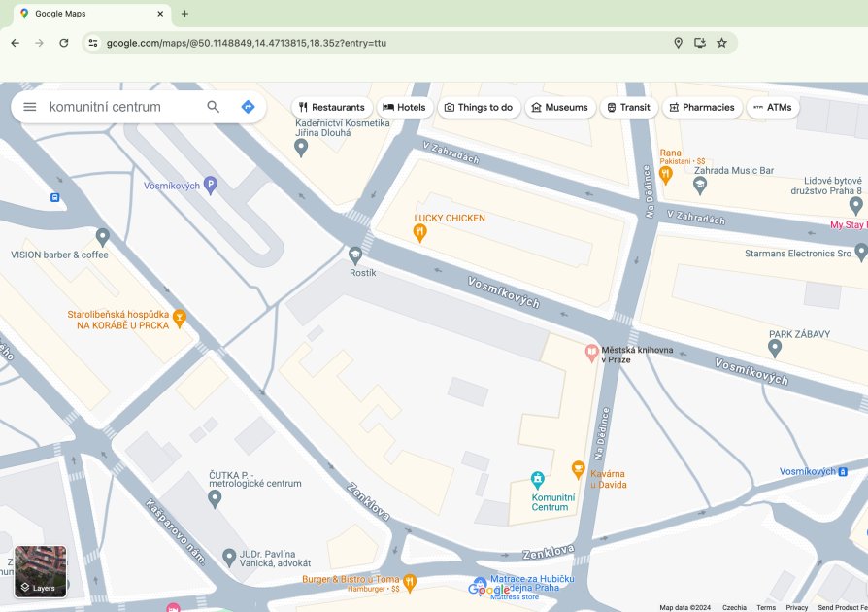Close the Google Maps tab

[x=160, y=14]
